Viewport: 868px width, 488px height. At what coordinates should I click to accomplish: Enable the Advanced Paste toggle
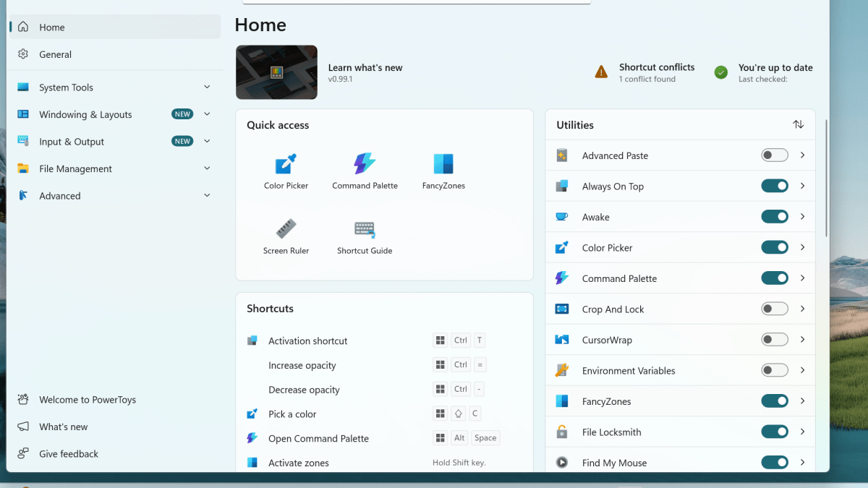[x=774, y=155]
